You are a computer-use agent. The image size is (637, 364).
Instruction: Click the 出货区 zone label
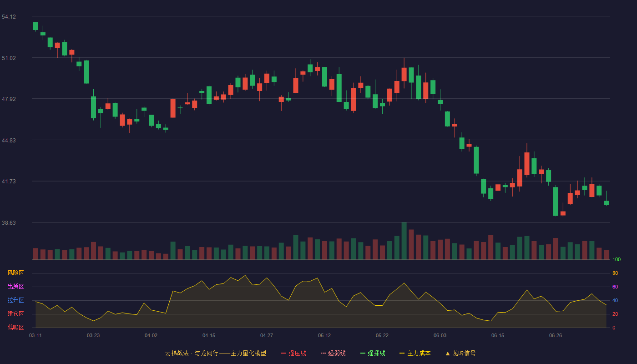point(16,287)
